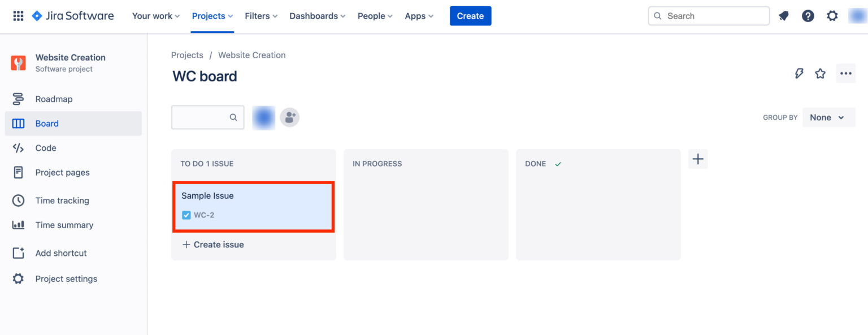Select Dashboards in the top navigation

[316, 16]
